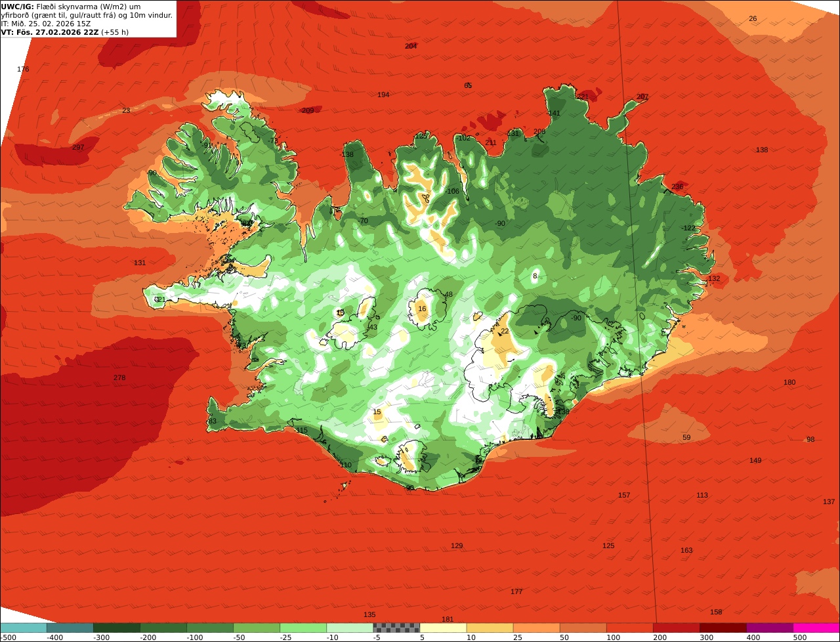The height and width of the screenshot is (642, 840).
Task: Click the value 181 just above the scale
Action: tap(448, 619)
